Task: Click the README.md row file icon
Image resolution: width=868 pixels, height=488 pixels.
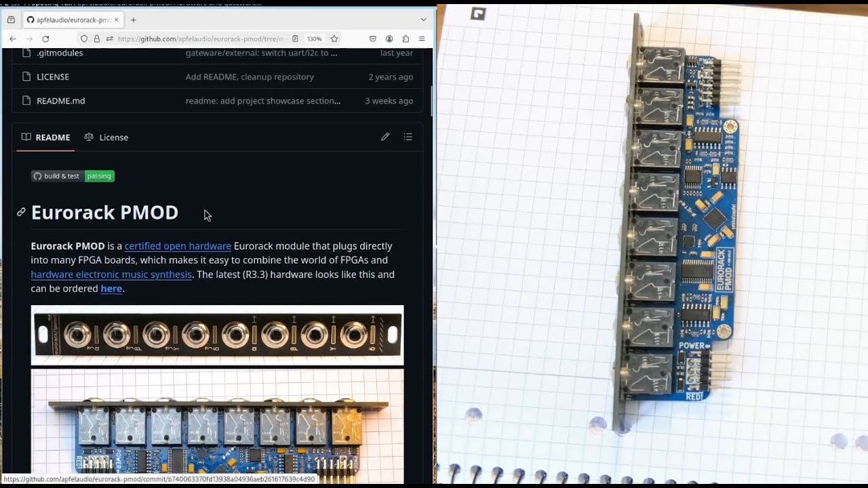Action: 26,100
